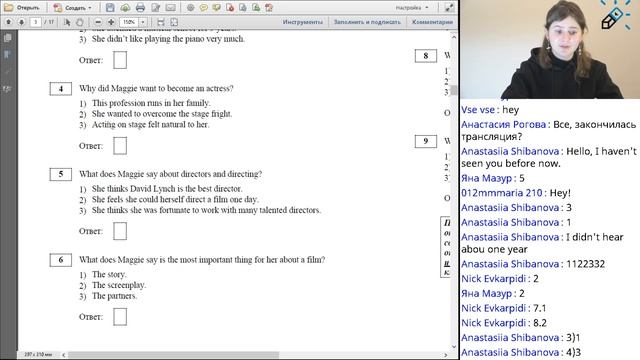This screenshot has height=360, width=640.
Task: Expand the zoom level dropdown arrow
Action: [x=143, y=22]
